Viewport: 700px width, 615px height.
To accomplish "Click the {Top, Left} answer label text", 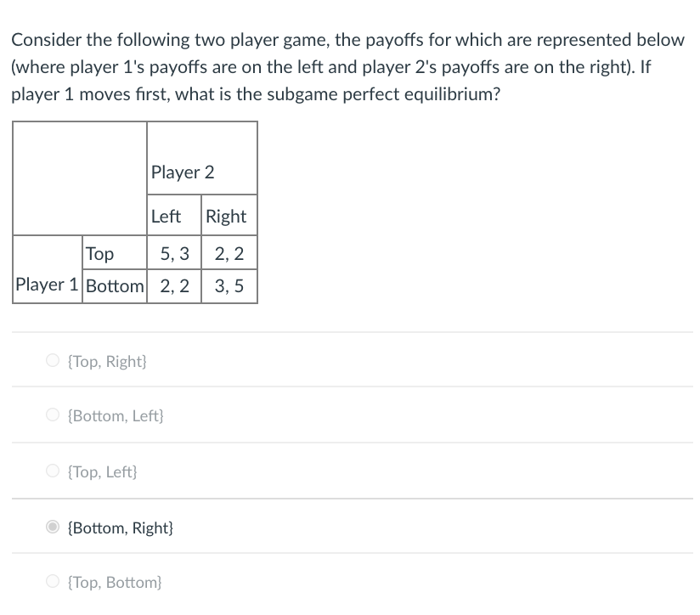I will pyautogui.click(x=103, y=471).
